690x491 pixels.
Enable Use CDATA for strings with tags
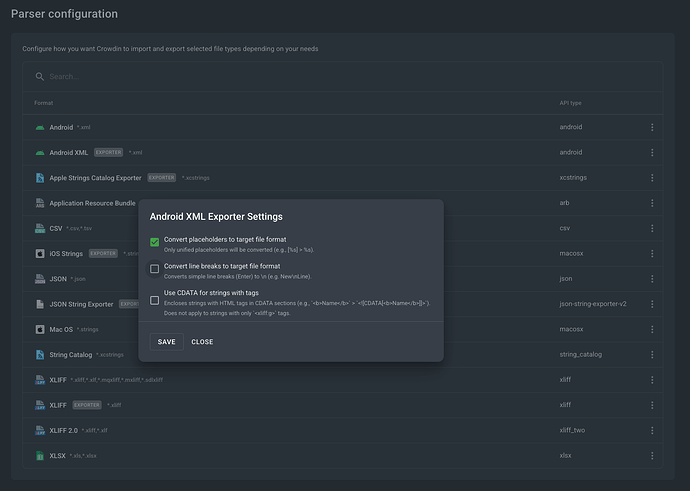click(x=154, y=300)
